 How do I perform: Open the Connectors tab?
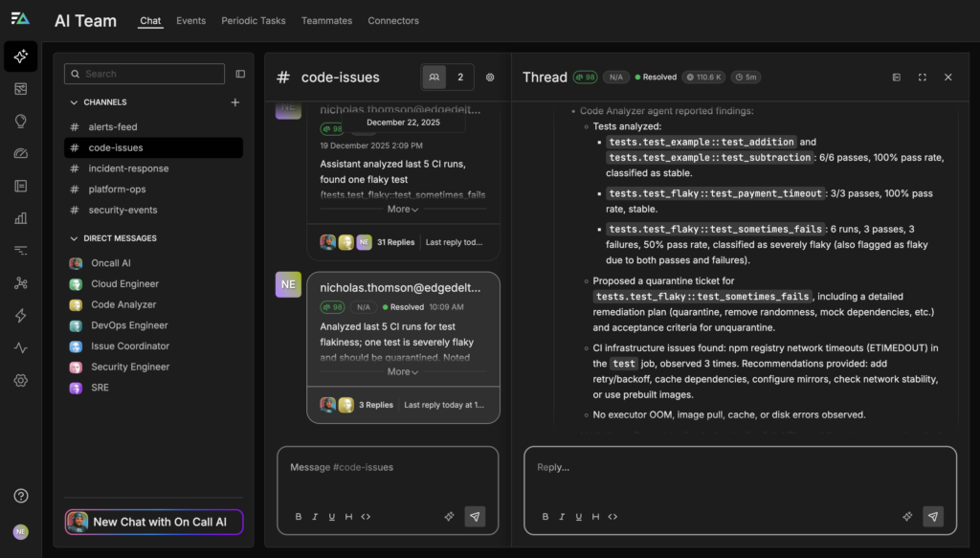tap(392, 21)
